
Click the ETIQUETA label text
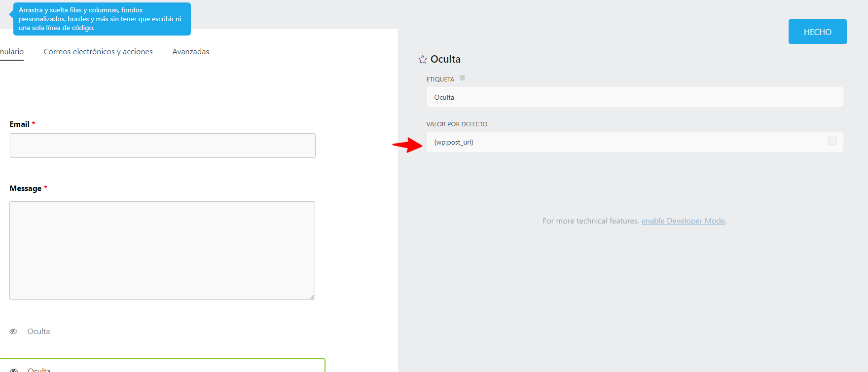click(x=440, y=79)
